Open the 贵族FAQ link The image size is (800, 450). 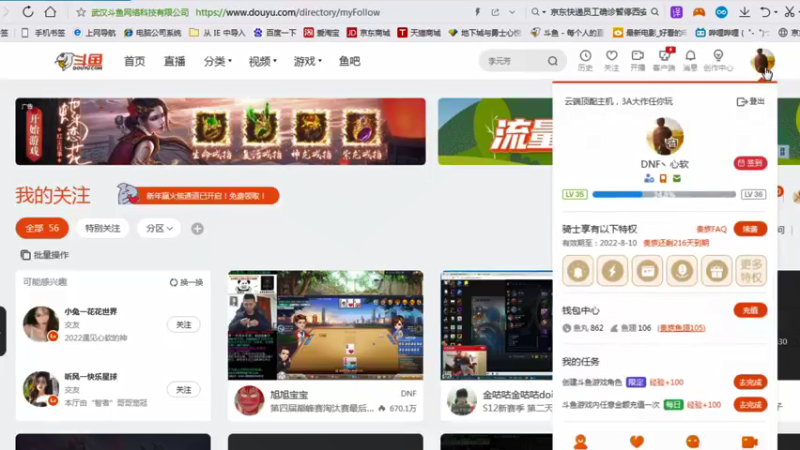coord(711,230)
